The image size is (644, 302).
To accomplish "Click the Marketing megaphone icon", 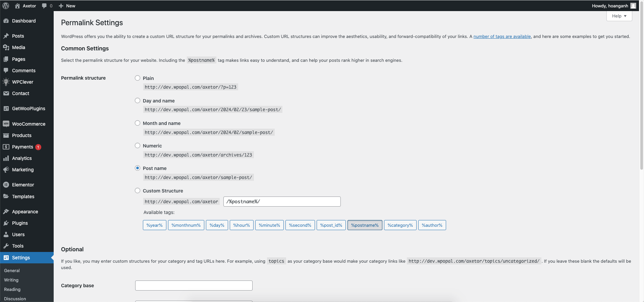I will [x=6, y=170].
